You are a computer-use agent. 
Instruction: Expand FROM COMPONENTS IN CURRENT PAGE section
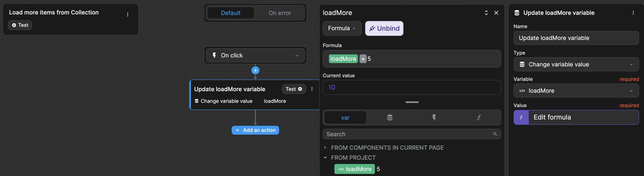[x=325, y=147]
